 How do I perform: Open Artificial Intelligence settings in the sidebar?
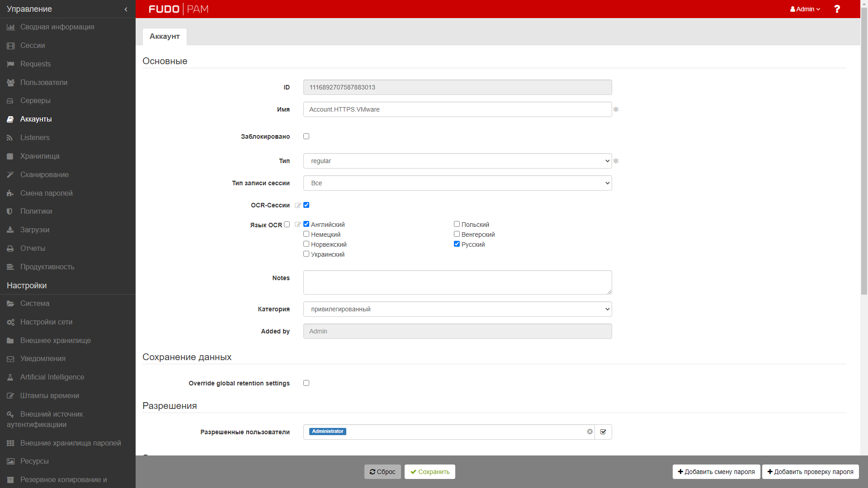(x=52, y=377)
